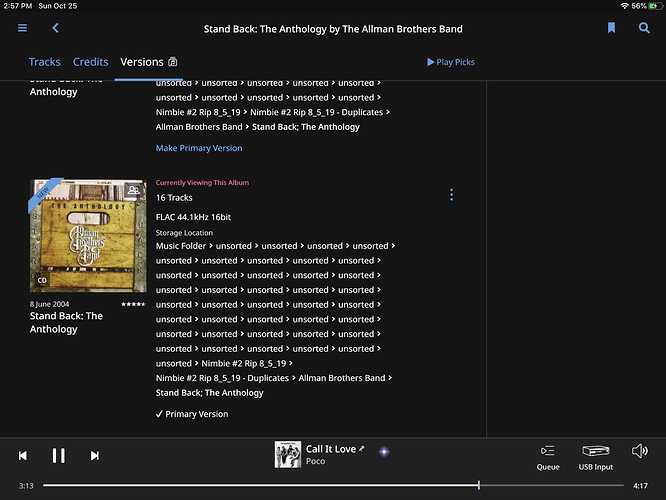This screenshot has width=666, height=500.
Task: Open the hamburger navigation menu
Action: (23, 28)
